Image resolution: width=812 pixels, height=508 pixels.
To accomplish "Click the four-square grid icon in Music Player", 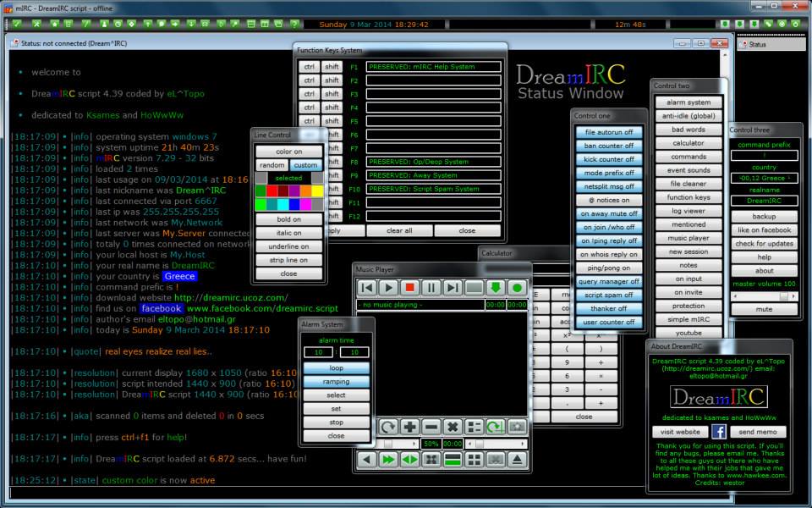I will click(x=474, y=459).
